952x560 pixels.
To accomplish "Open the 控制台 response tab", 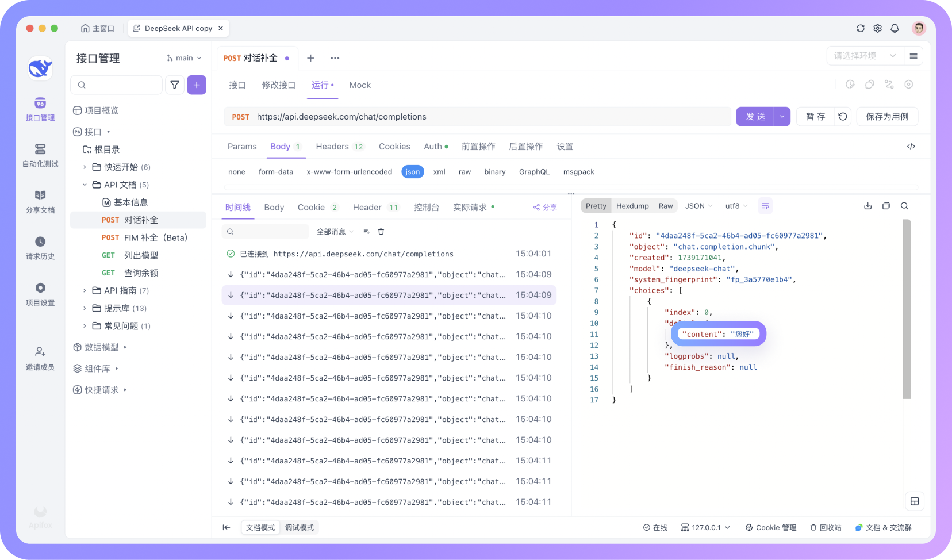I will (x=427, y=207).
